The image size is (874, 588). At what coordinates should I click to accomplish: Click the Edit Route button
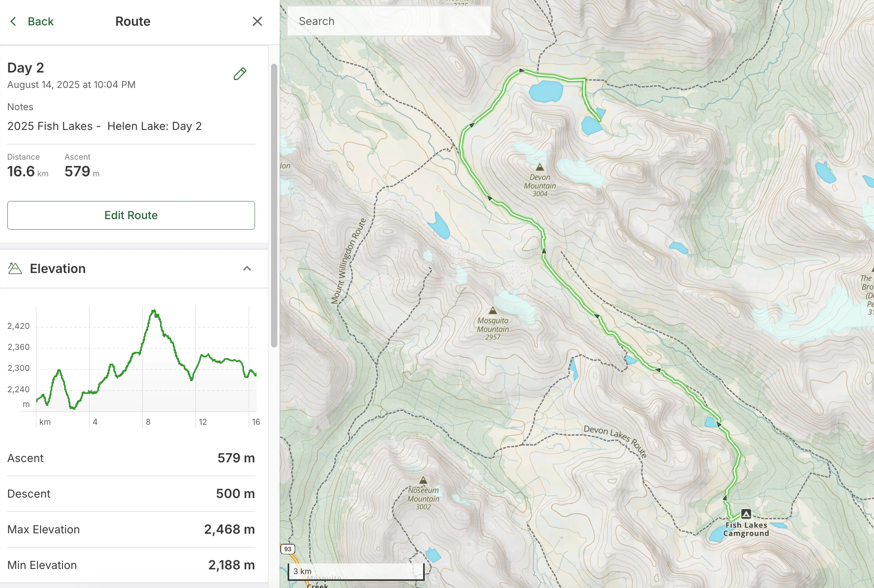(x=131, y=215)
